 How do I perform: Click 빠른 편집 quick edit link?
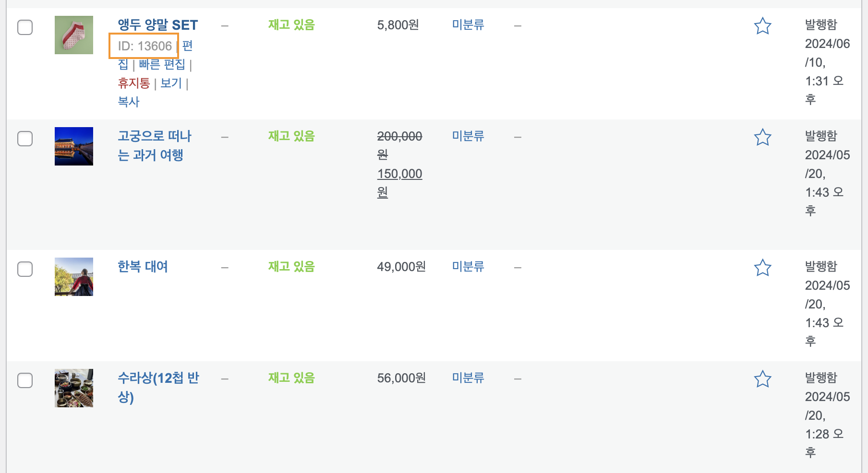click(x=162, y=64)
